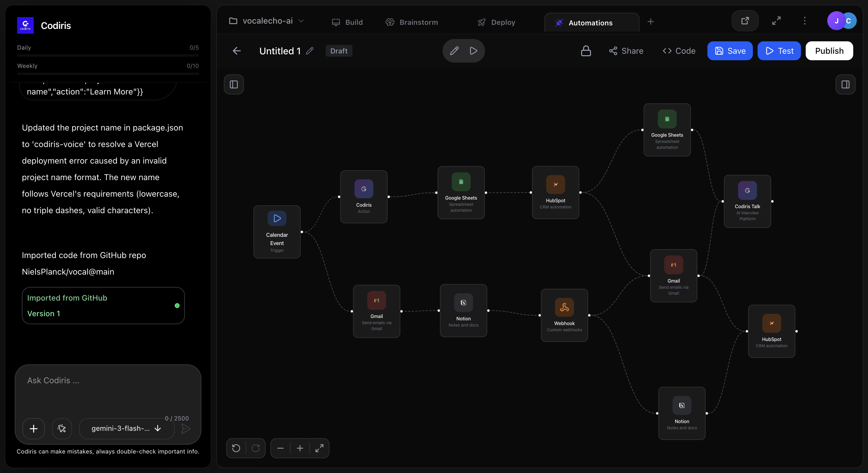Viewport: 868px width, 473px height.
Task: Open in new window icon
Action: coord(745,21)
